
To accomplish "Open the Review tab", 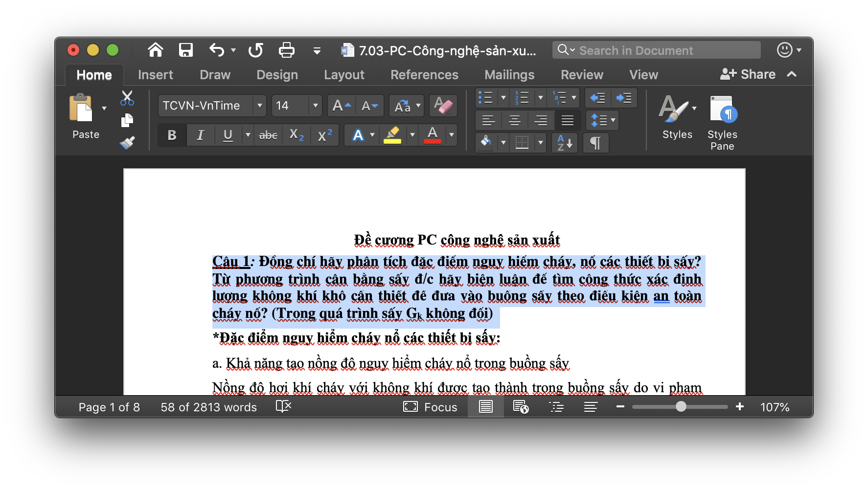I will click(582, 74).
